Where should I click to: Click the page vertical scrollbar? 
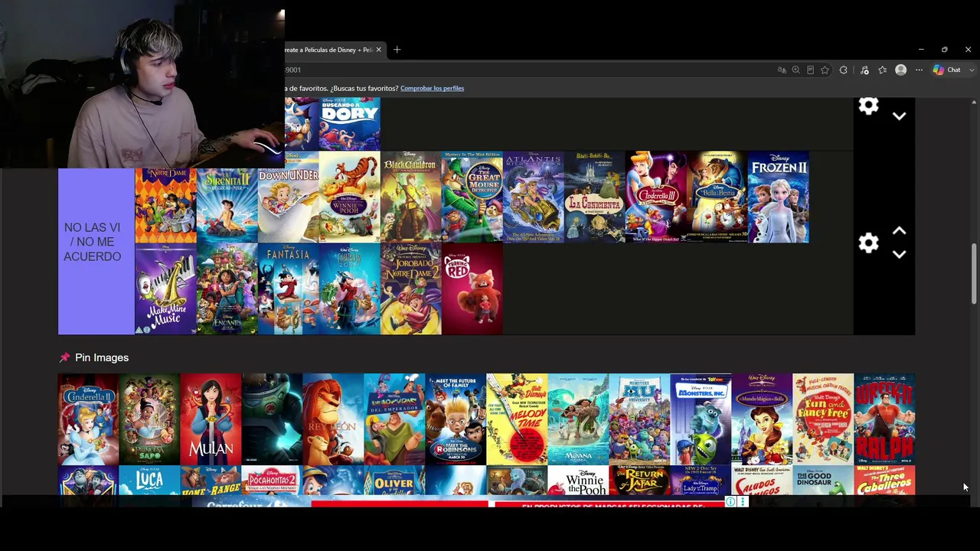[974, 274]
